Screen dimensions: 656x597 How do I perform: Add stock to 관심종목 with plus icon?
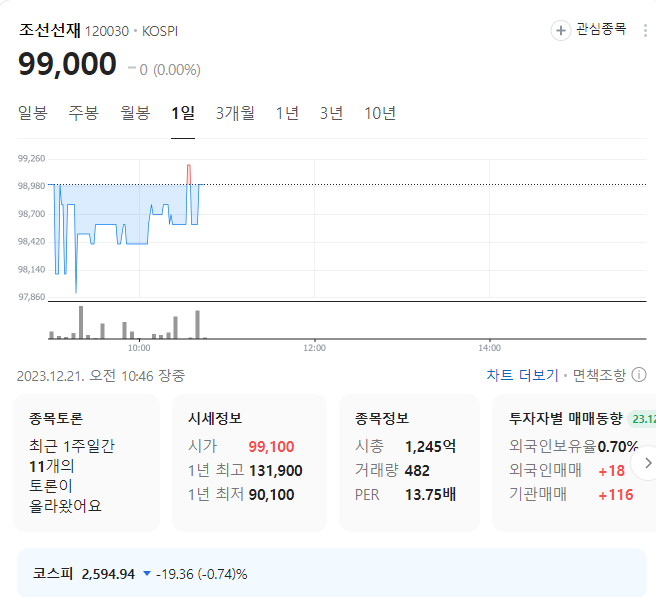point(561,31)
